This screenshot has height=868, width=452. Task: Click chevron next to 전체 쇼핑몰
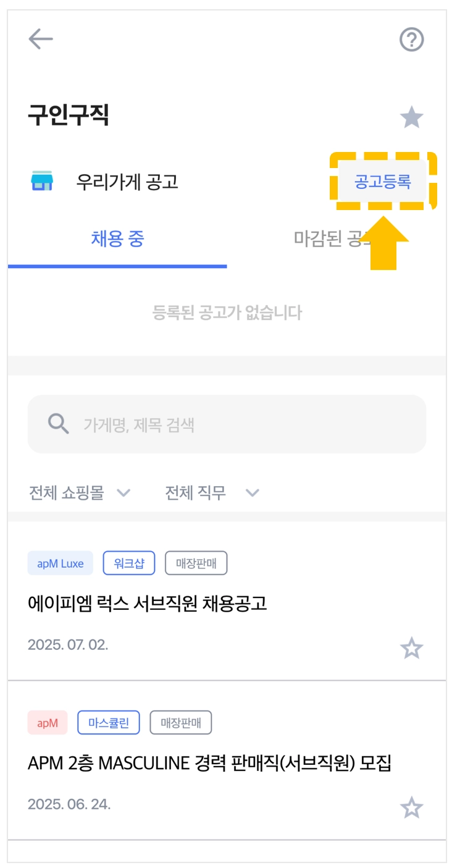click(123, 492)
